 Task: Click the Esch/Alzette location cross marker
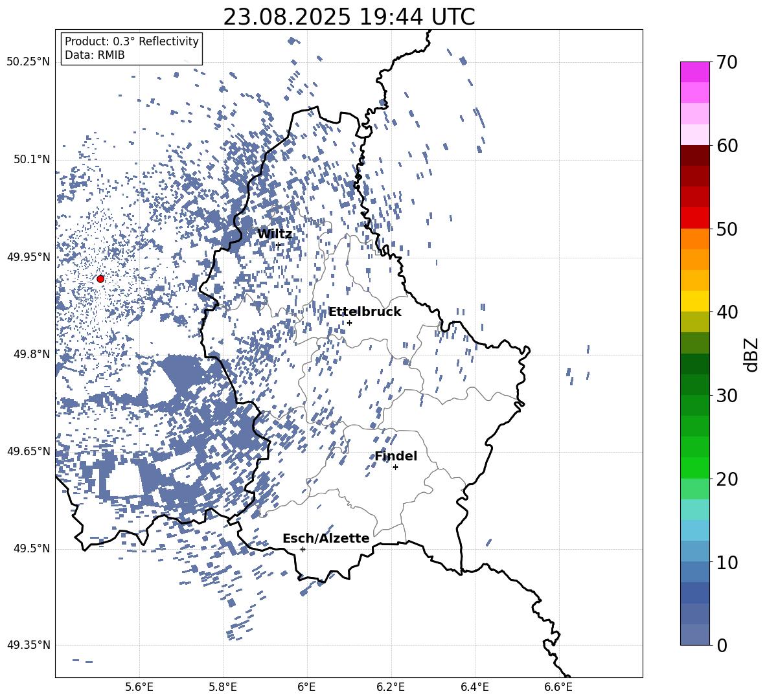click(x=303, y=549)
